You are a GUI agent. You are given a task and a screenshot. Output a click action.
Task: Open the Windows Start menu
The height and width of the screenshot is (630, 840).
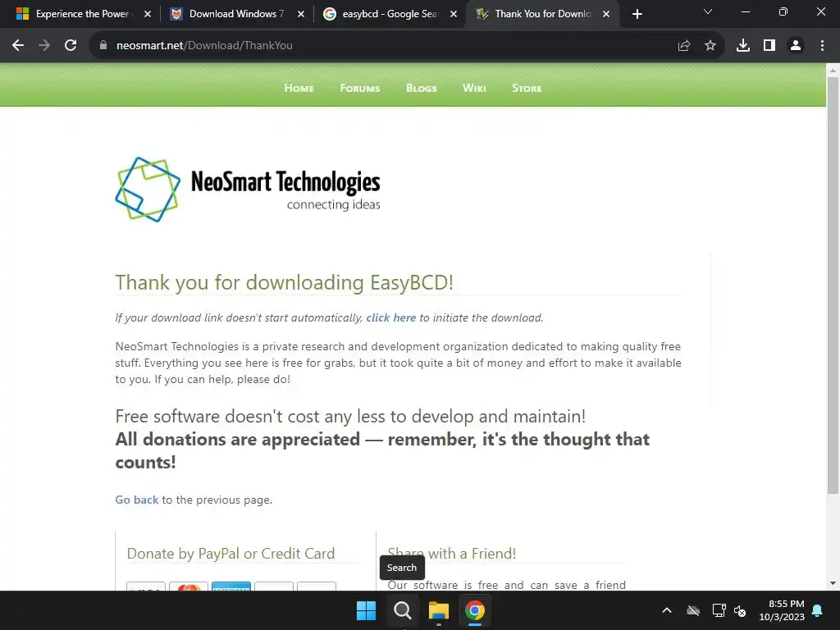[367, 610]
